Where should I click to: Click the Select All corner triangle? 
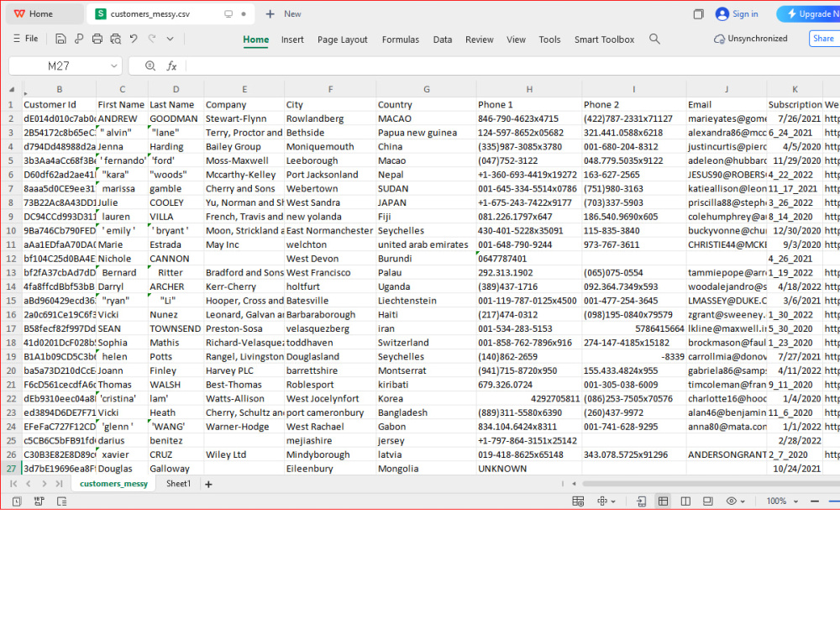click(x=12, y=90)
